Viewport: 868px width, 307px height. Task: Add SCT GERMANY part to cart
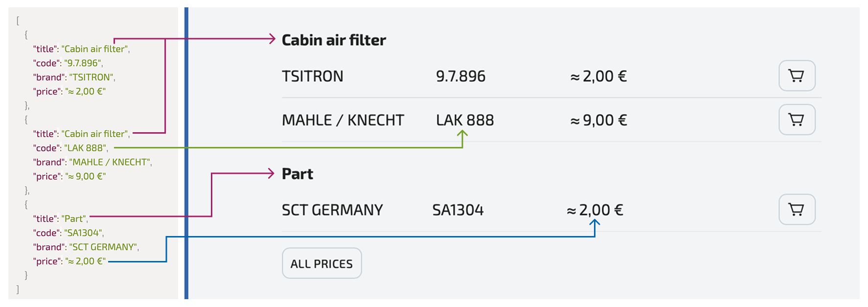pos(797,210)
